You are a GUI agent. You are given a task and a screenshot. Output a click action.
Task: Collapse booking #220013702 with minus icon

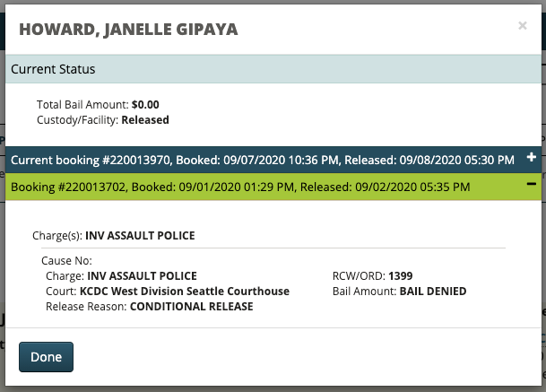pyautogui.click(x=532, y=184)
